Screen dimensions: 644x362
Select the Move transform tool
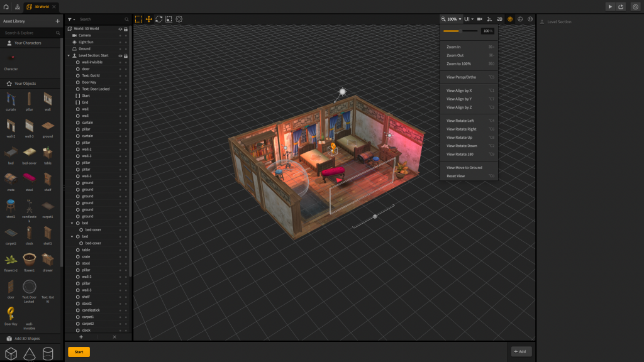pyautogui.click(x=148, y=19)
